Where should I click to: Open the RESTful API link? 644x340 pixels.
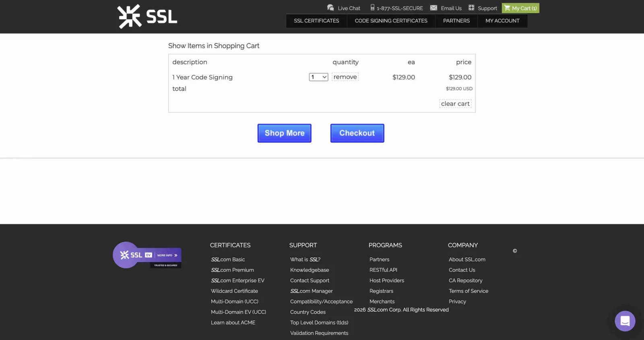click(383, 270)
